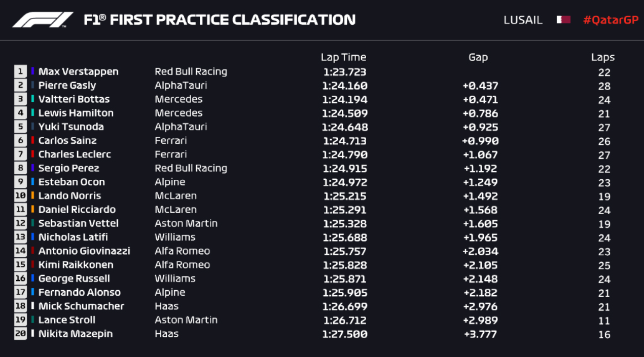Click Fernando Alonso's name
Viewport: 644px width, 357px height.
79,292
